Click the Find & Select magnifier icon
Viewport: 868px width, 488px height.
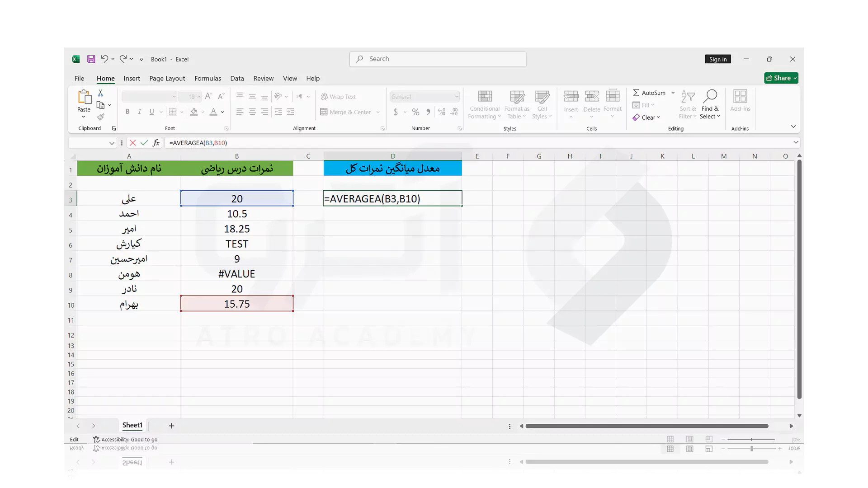pyautogui.click(x=710, y=96)
